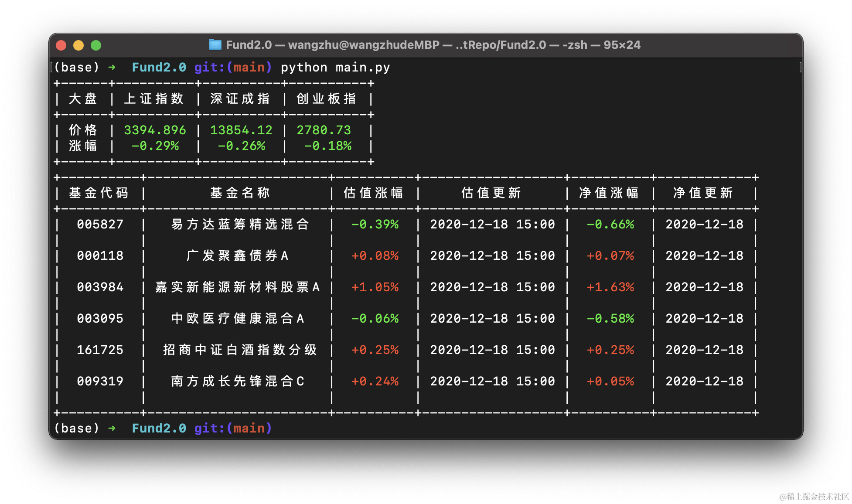Click the 深证成指 price 13854.12

tap(241, 130)
